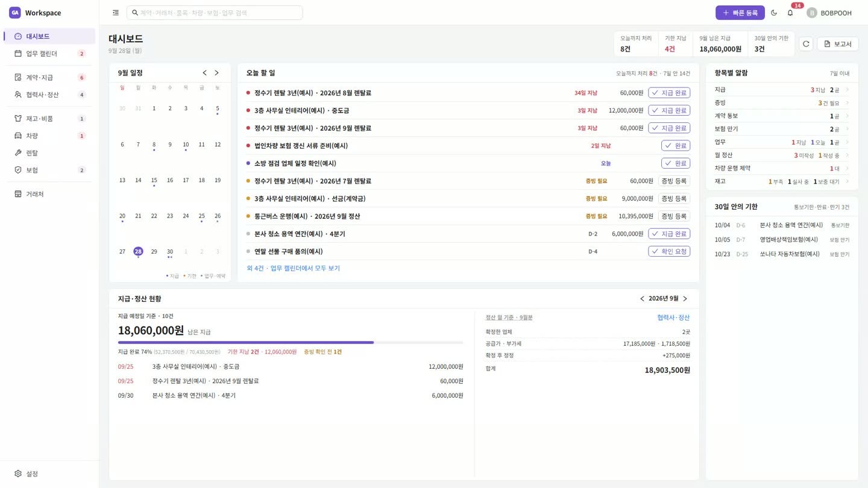Screen dimensions: 868x488
Task: Click the BOBPOOH user avatar
Action: coord(811,13)
